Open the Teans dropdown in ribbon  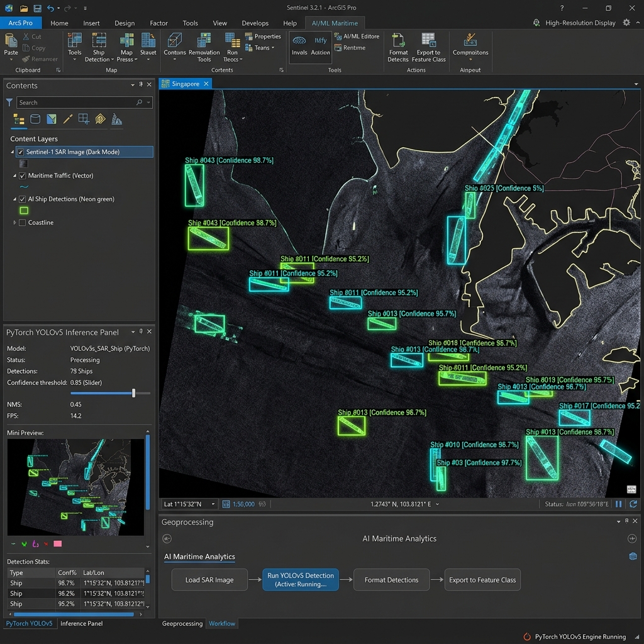(260, 48)
